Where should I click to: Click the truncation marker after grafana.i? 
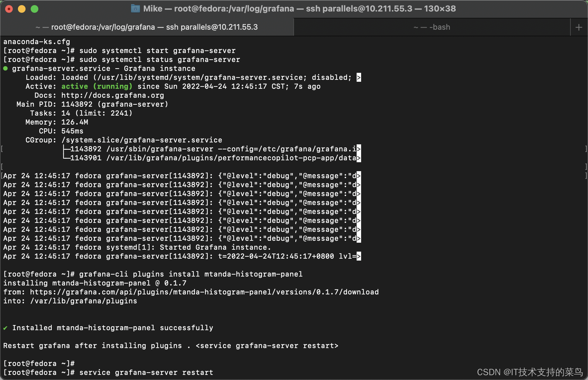[x=359, y=149]
